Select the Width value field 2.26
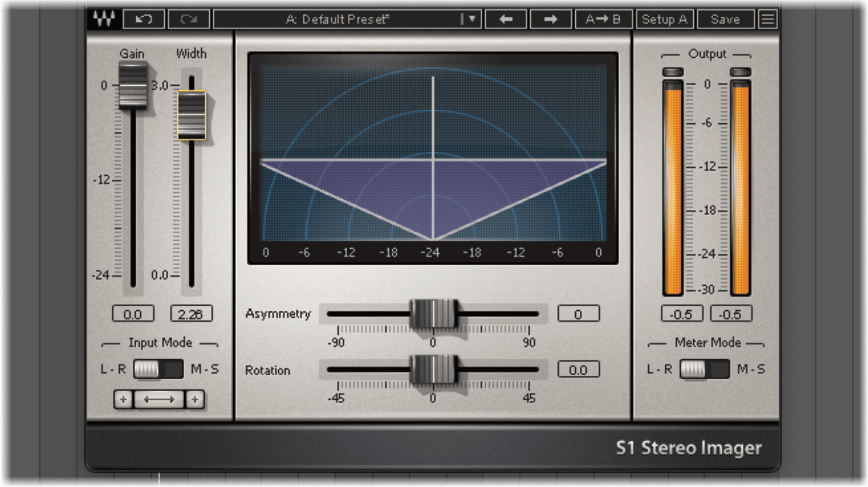The width and height of the screenshot is (868, 487). point(191,314)
